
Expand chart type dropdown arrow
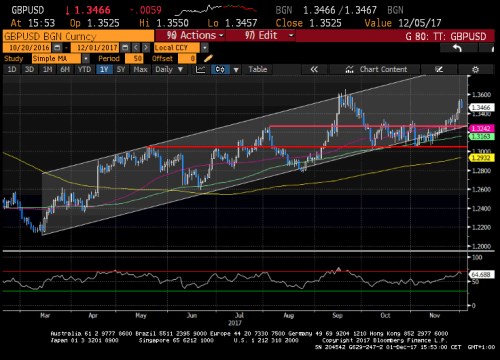(236, 69)
